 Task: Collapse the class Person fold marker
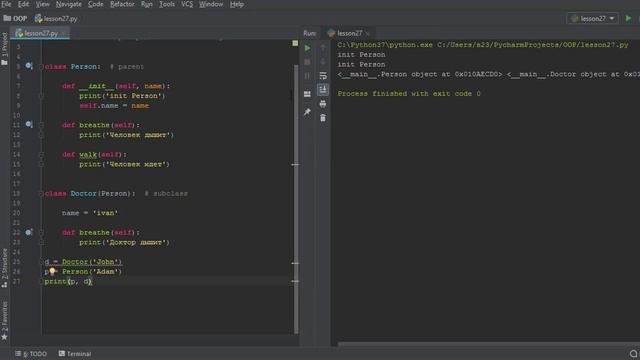(41, 67)
